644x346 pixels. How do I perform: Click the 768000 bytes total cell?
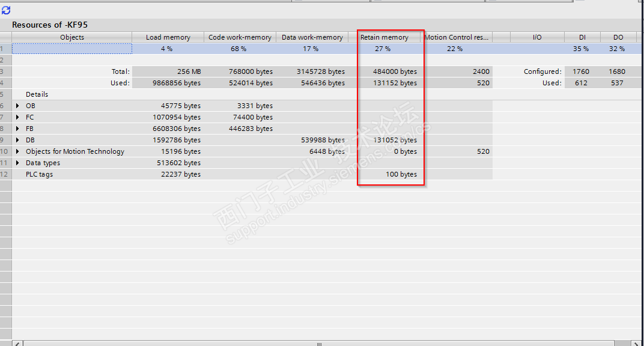(240, 71)
